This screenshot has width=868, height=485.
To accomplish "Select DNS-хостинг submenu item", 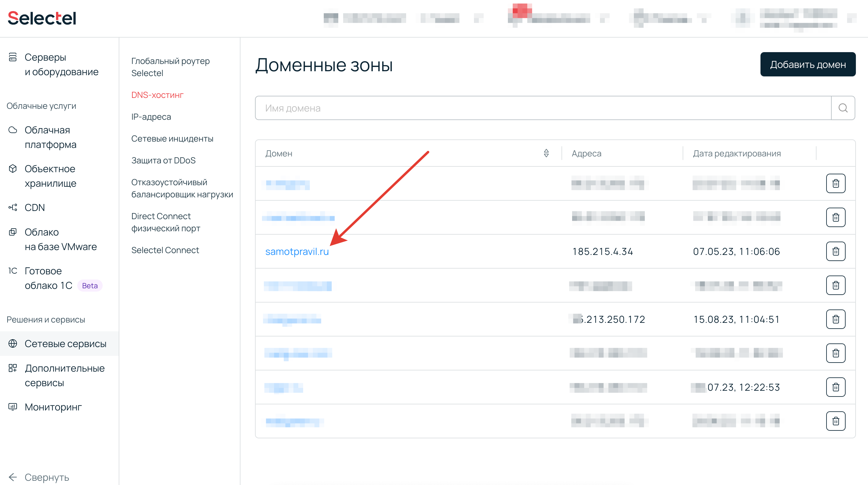I will click(157, 95).
